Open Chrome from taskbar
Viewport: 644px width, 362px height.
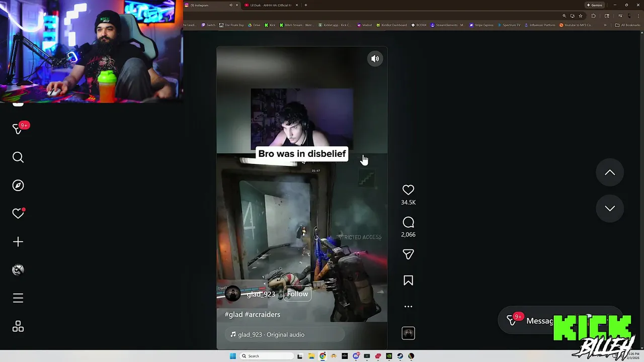click(323, 356)
